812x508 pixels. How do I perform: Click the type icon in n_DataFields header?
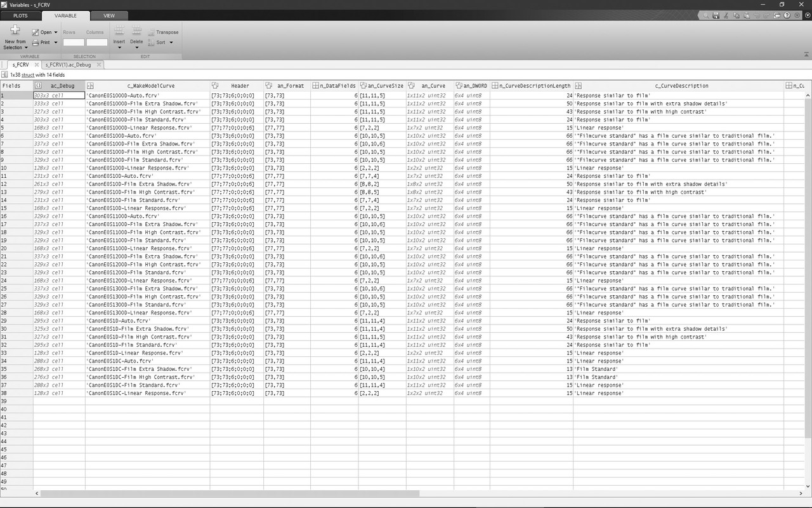pyautogui.click(x=316, y=86)
